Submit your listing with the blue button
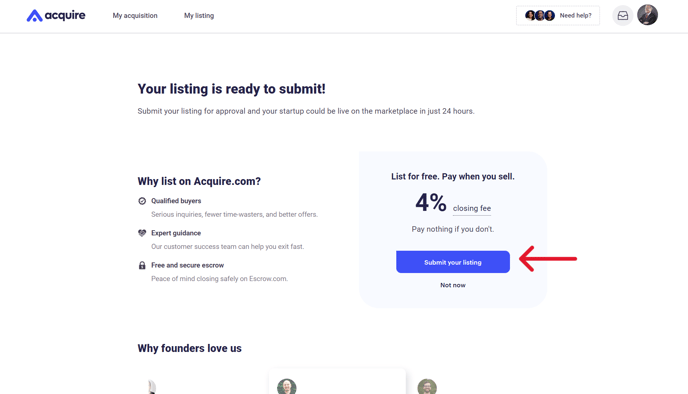The image size is (688, 394). pos(453,262)
